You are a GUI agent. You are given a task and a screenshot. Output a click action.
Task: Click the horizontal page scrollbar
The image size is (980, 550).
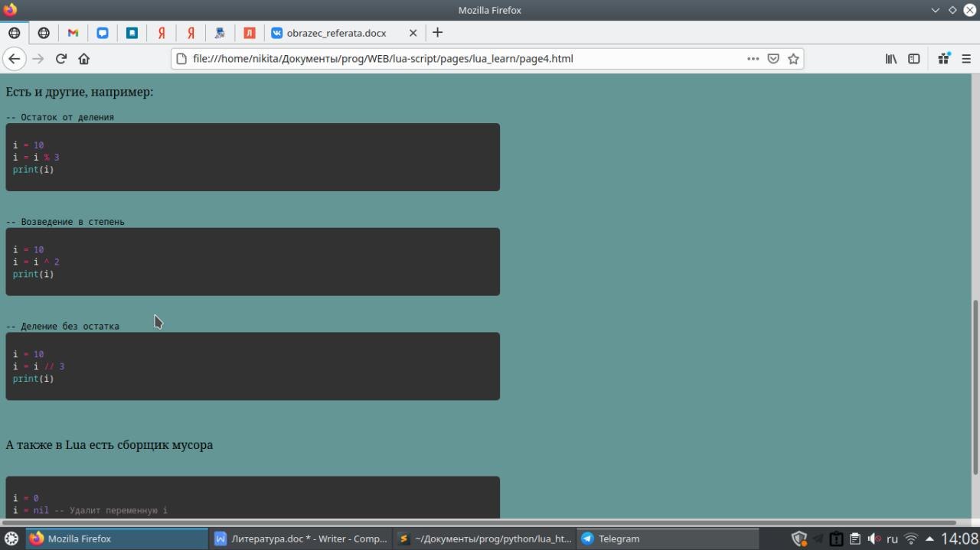pyautogui.click(x=479, y=522)
